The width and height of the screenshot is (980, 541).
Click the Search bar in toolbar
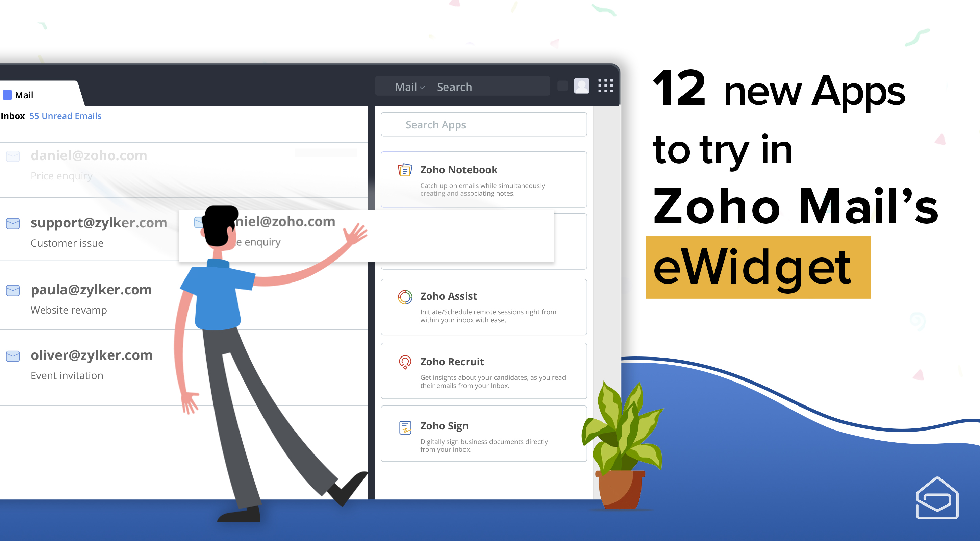(x=483, y=87)
